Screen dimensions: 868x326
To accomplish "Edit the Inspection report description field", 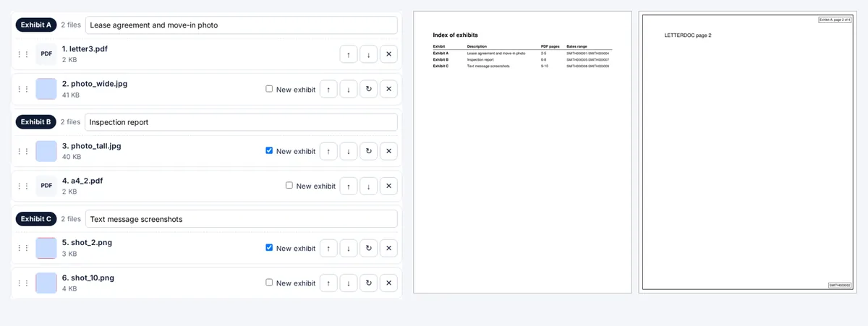I will pyautogui.click(x=242, y=122).
